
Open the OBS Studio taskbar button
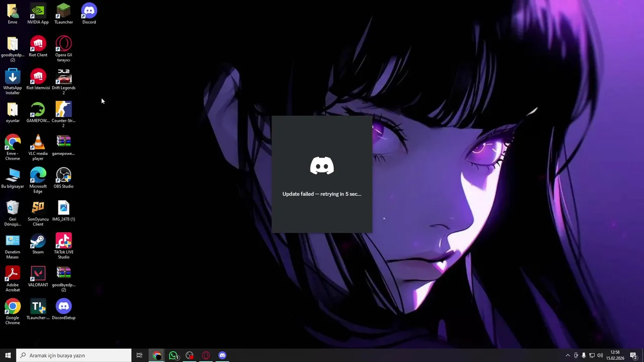click(190, 355)
